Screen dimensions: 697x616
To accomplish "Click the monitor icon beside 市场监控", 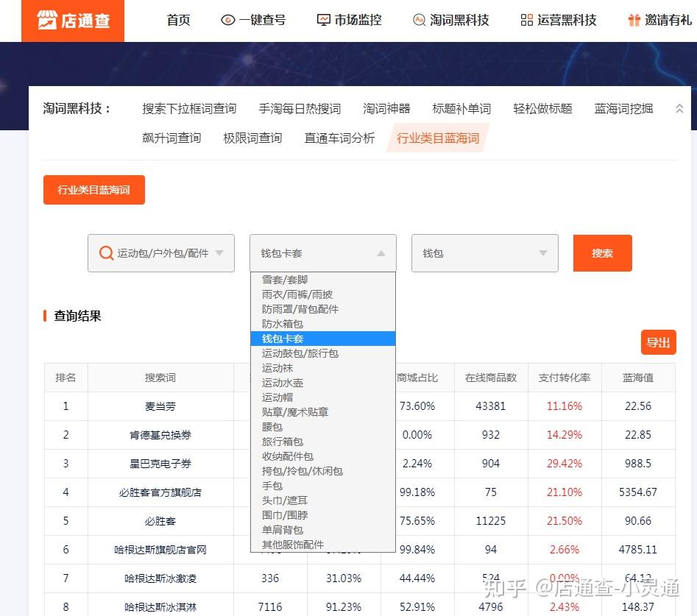I will point(323,20).
